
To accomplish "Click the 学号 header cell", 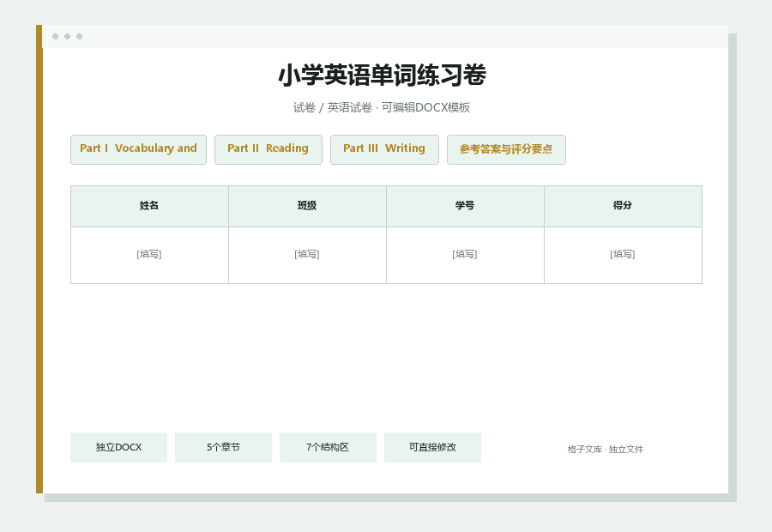I will point(465,207).
